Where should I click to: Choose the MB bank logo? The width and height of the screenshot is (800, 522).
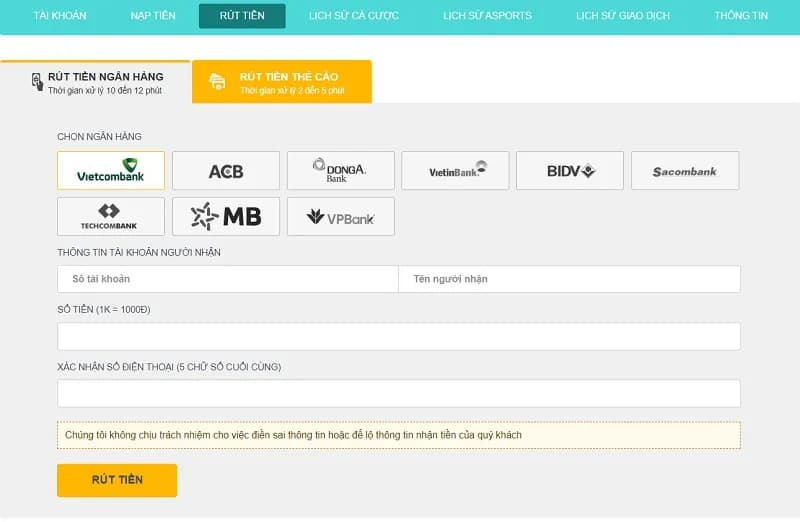[226, 216]
